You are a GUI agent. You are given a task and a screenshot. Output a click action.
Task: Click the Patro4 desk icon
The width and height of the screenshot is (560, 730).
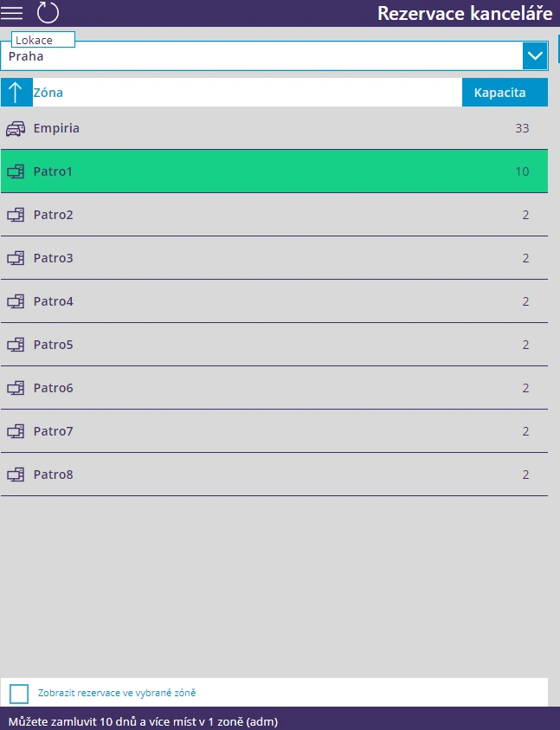[16, 301]
